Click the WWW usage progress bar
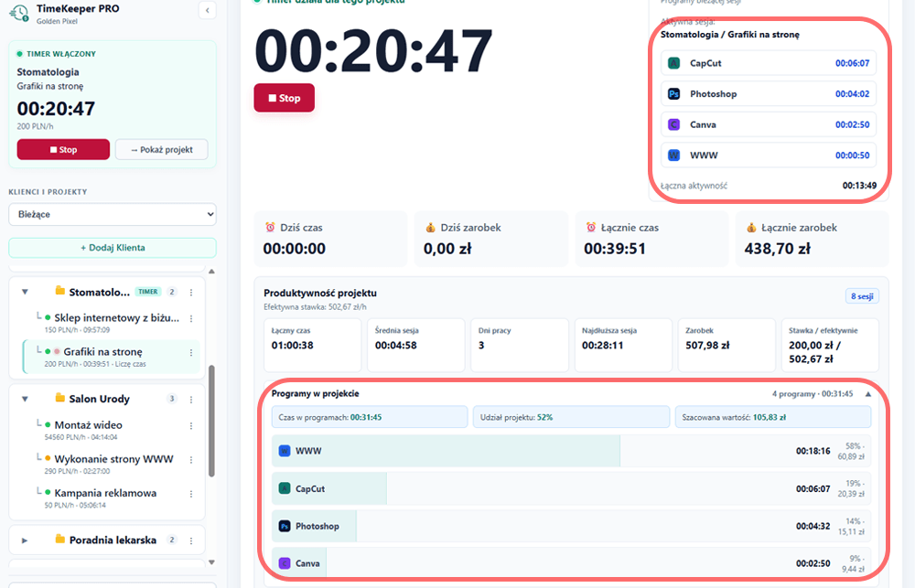This screenshot has height=588, width=915. click(x=446, y=451)
